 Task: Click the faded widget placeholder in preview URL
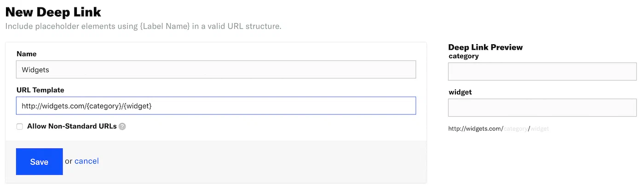[x=540, y=129]
